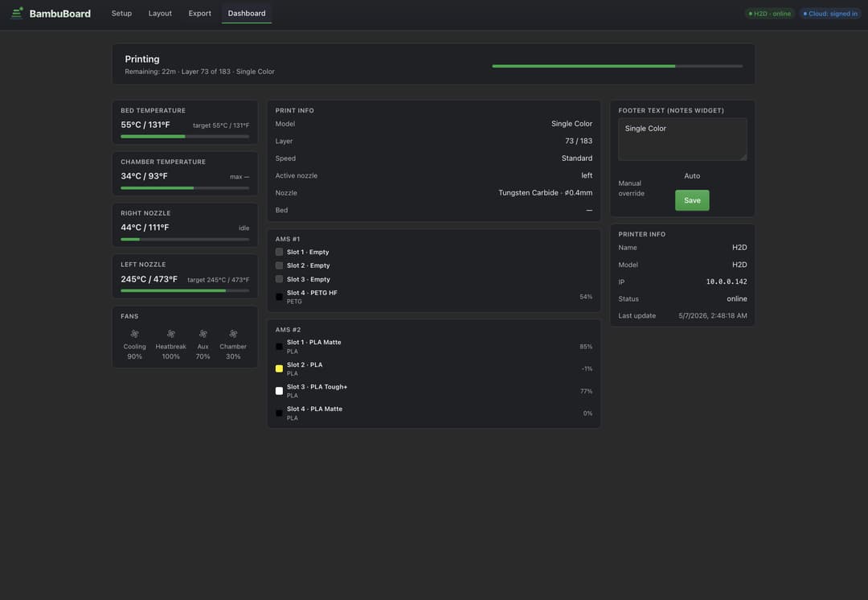Click the '-1%' value for Slot 2
Viewport: 868px width, 600px height.
[587, 368]
